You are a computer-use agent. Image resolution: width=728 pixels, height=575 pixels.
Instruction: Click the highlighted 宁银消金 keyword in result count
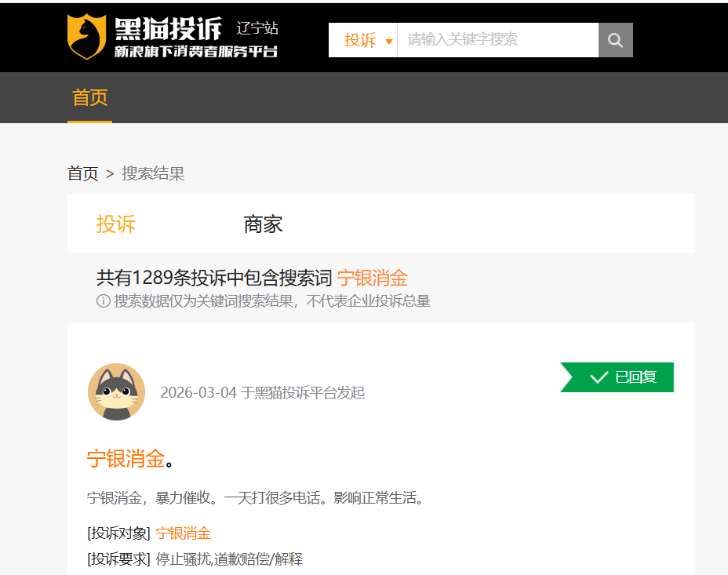373,278
